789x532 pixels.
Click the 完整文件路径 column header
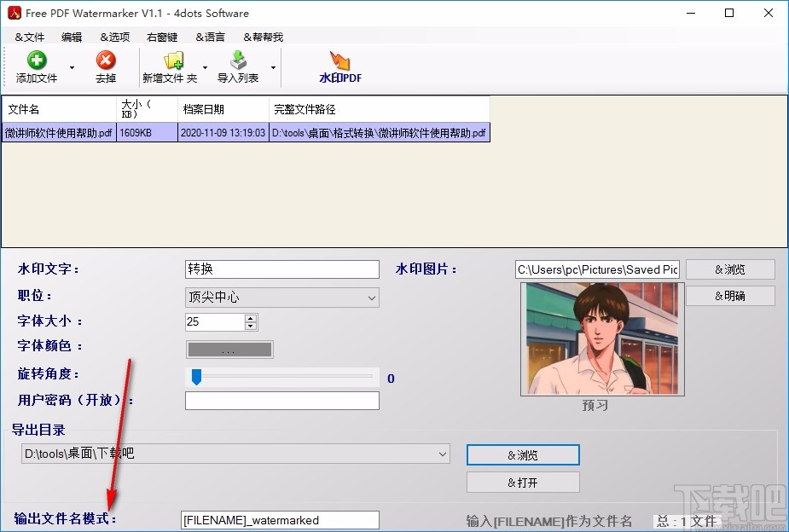tap(380, 109)
